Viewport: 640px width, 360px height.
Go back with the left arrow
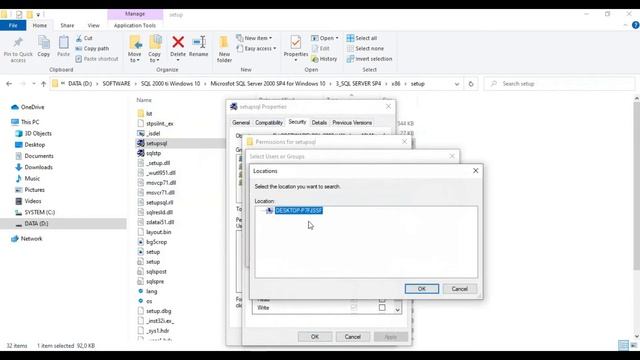pyautogui.click(x=9, y=84)
